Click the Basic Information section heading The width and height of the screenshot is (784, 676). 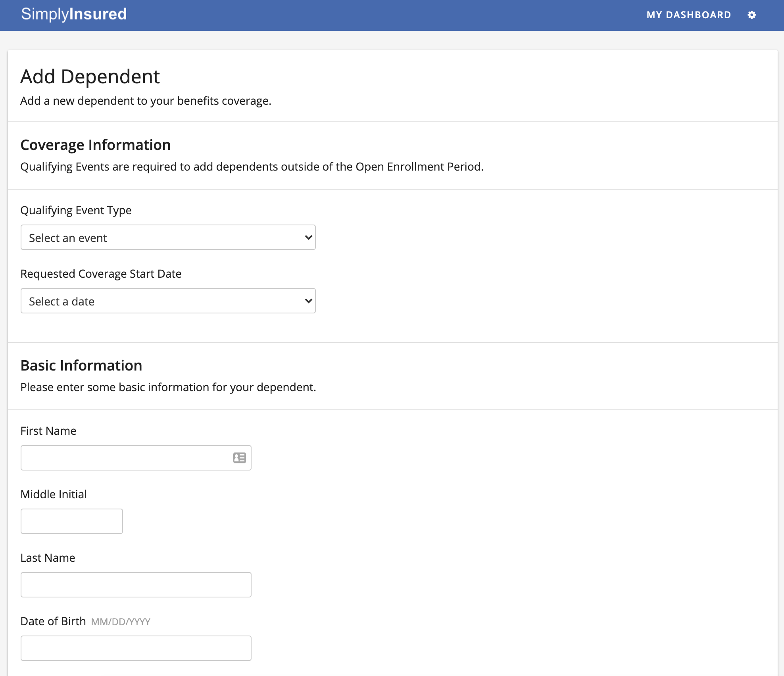coord(81,365)
